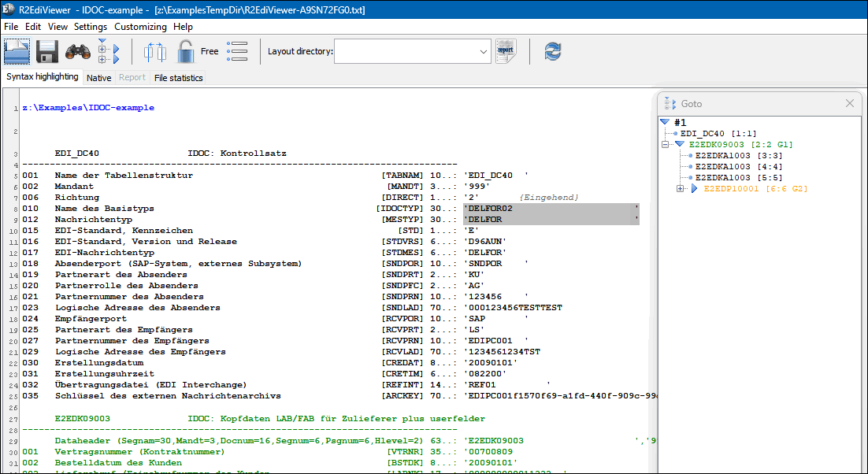Click the padlock icon next to Free
The image size is (868, 474).
[185, 50]
